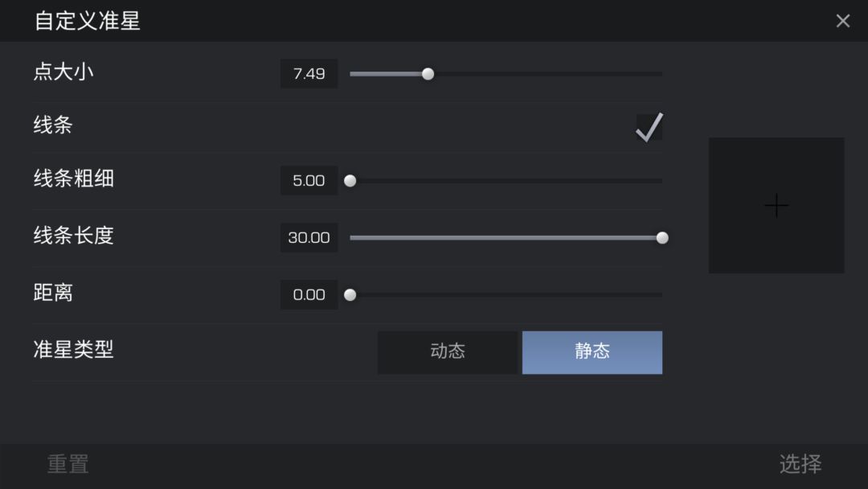
Task: Close the 自定义准星 dialog
Action: click(842, 21)
